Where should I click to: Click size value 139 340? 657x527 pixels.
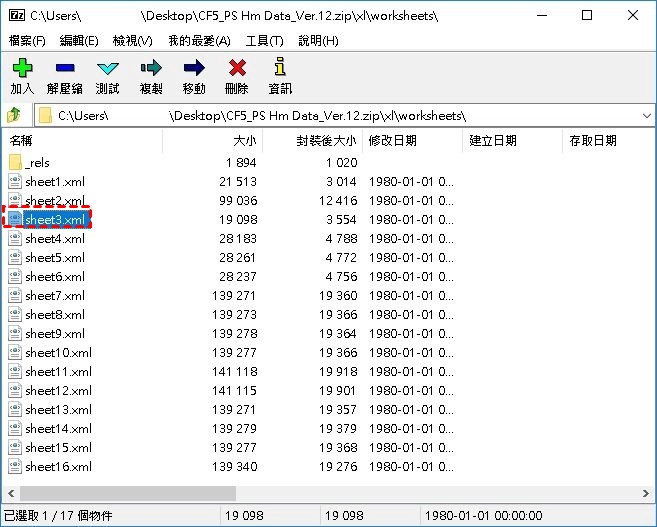coord(235,466)
